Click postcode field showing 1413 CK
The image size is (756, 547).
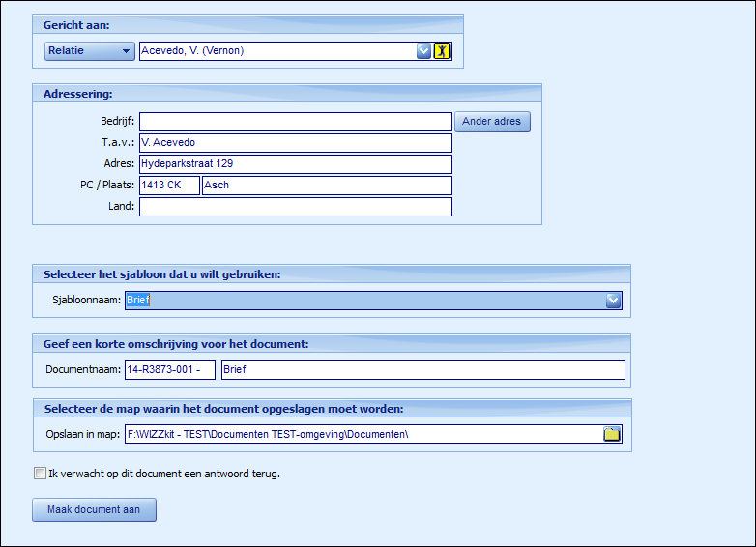[x=169, y=186]
